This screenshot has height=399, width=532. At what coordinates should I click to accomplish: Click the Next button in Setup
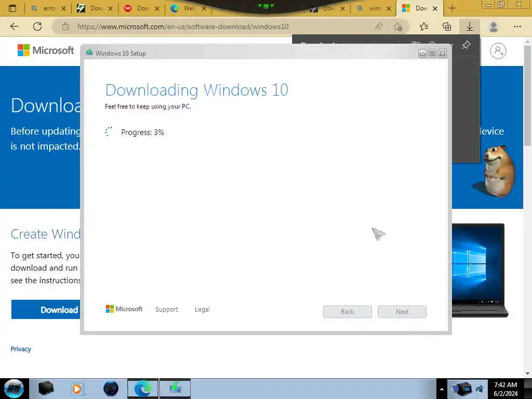click(x=402, y=312)
